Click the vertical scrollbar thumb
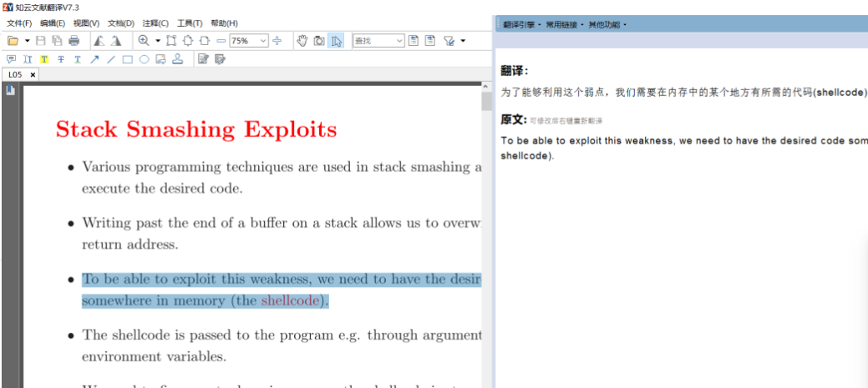This screenshot has height=388, width=868. tap(486, 102)
